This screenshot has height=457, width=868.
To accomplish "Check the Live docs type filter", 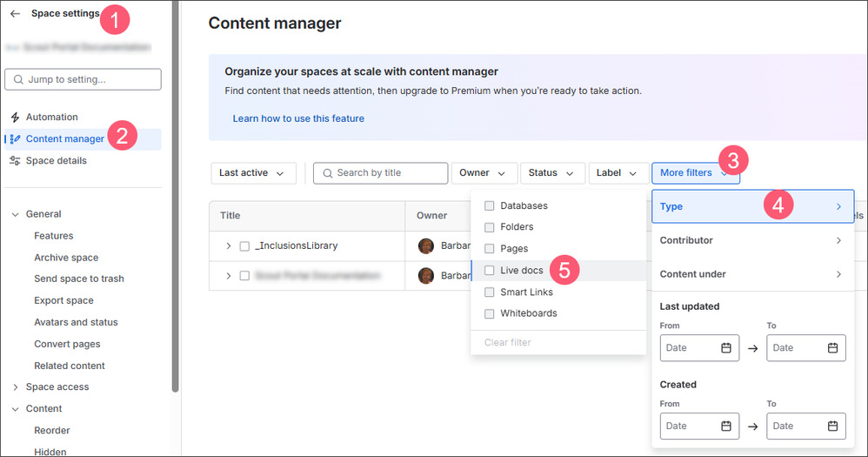I will click(490, 271).
